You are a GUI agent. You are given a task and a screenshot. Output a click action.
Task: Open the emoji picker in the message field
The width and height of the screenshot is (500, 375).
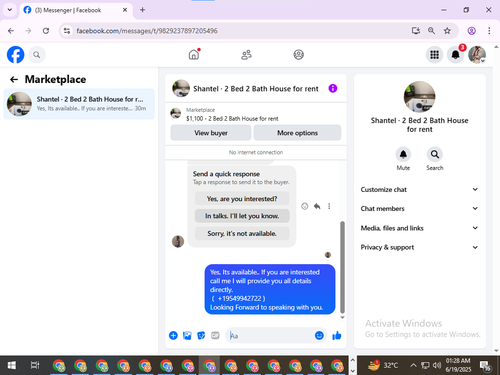[319, 335]
